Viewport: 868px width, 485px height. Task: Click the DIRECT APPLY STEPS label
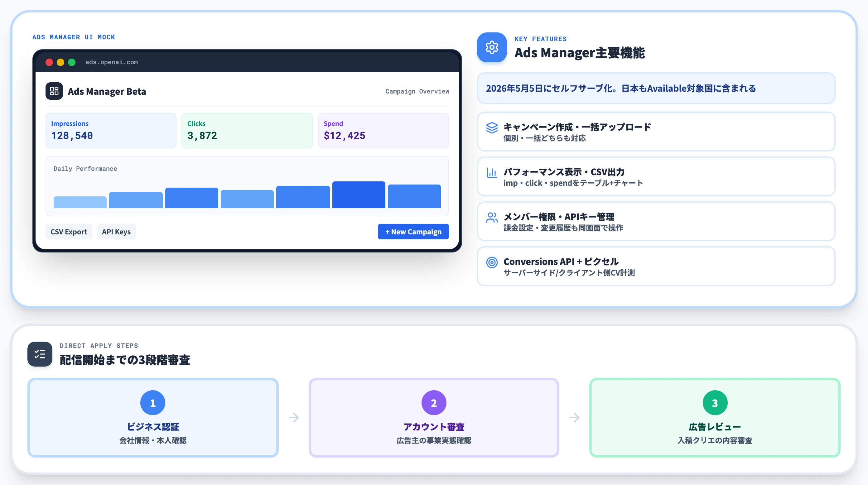[x=99, y=346]
